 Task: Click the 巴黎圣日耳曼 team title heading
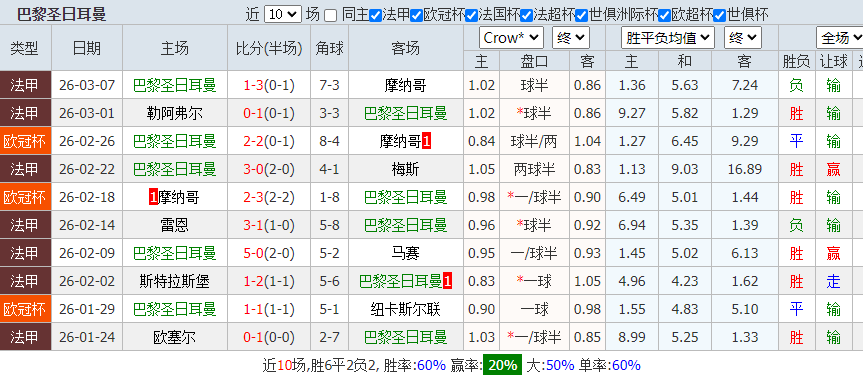point(61,14)
